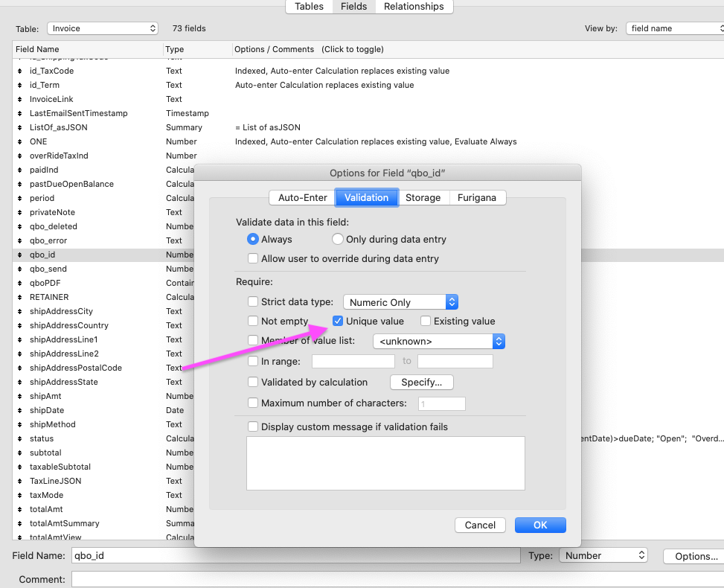Click the Specify... calculation button

tap(422, 382)
